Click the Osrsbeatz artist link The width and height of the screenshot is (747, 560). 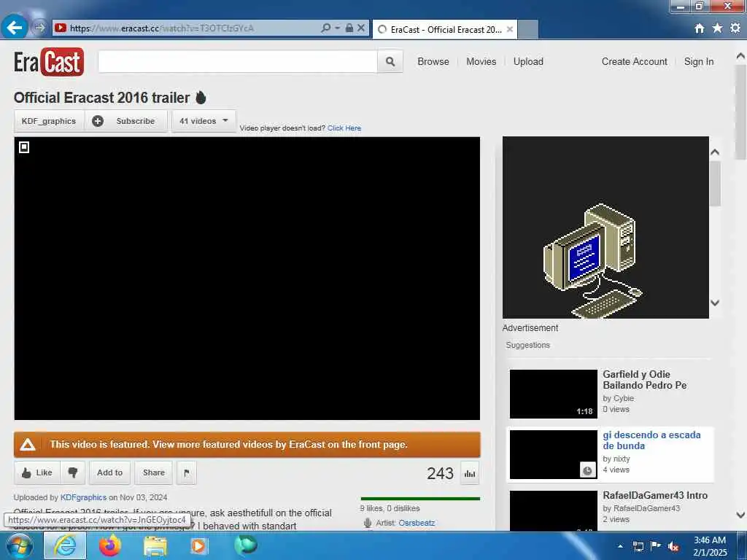pyautogui.click(x=417, y=523)
